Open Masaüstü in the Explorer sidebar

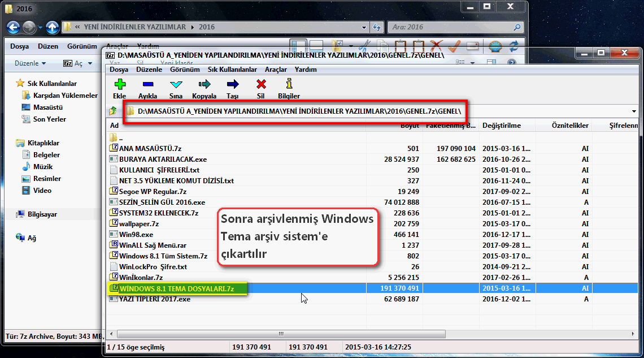coord(47,107)
